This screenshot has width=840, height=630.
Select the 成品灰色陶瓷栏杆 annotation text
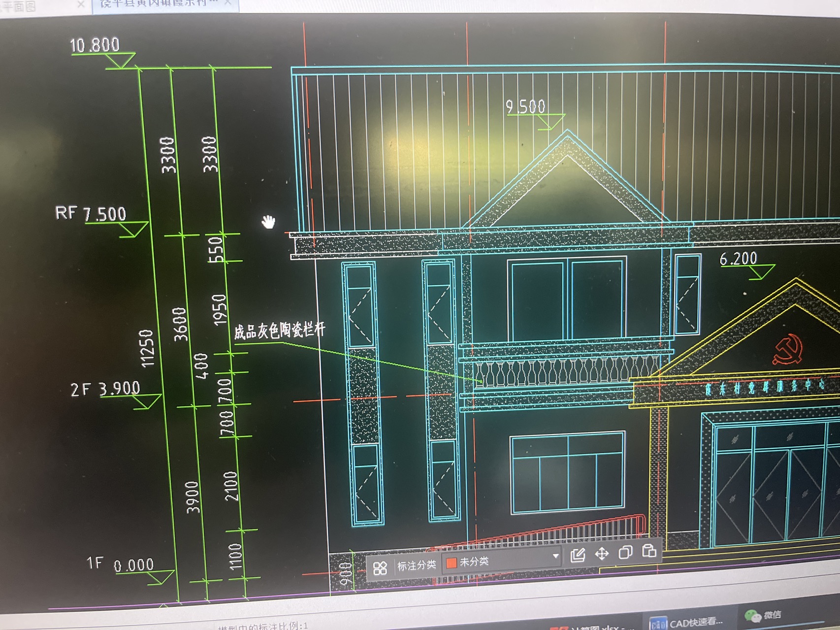(279, 331)
